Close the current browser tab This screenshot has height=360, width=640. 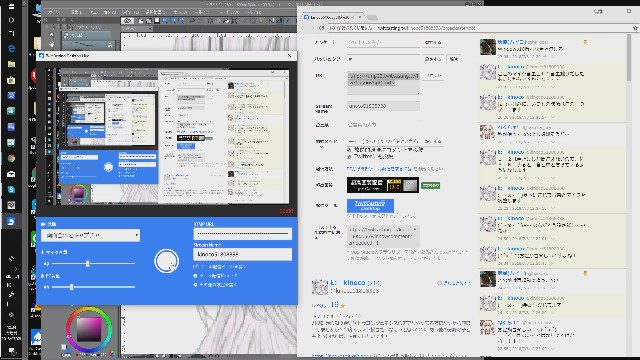[360, 18]
